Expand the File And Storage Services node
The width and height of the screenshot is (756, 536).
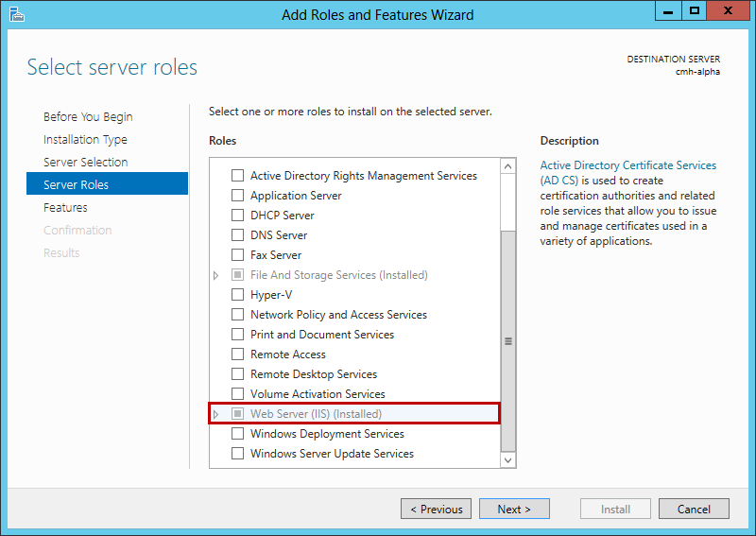click(216, 275)
